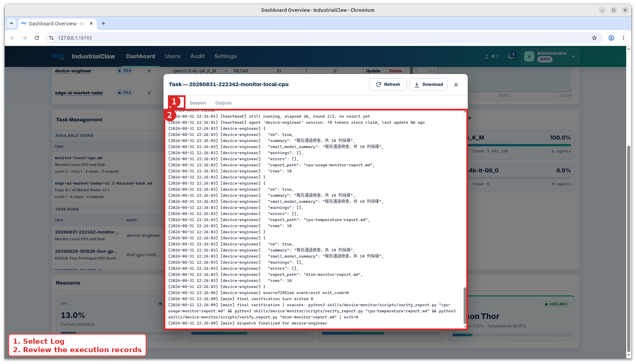Download the task log
Viewport: 636px width, 364px height.
tap(428, 84)
